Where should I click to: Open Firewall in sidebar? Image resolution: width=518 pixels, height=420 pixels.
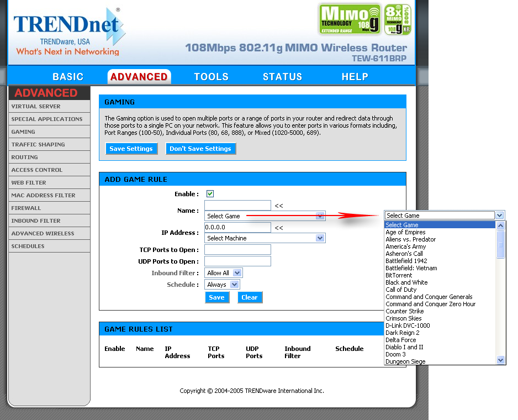coord(49,208)
